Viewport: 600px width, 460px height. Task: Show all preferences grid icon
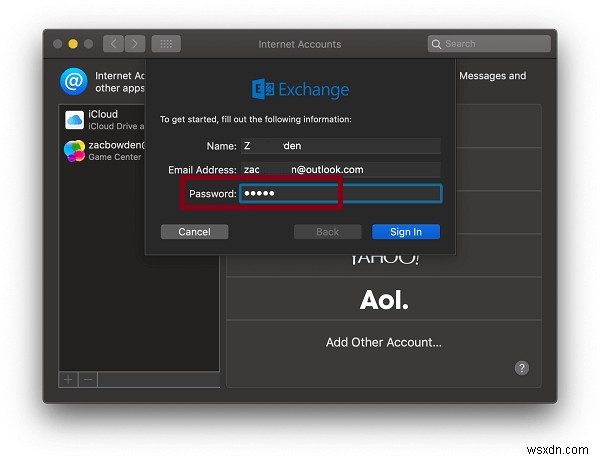(166, 44)
